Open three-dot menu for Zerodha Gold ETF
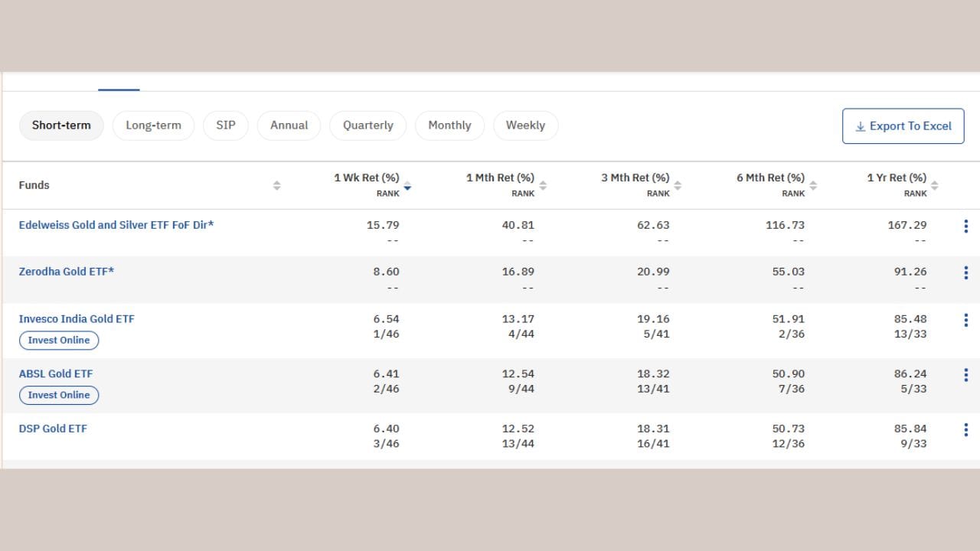 pyautogui.click(x=965, y=272)
